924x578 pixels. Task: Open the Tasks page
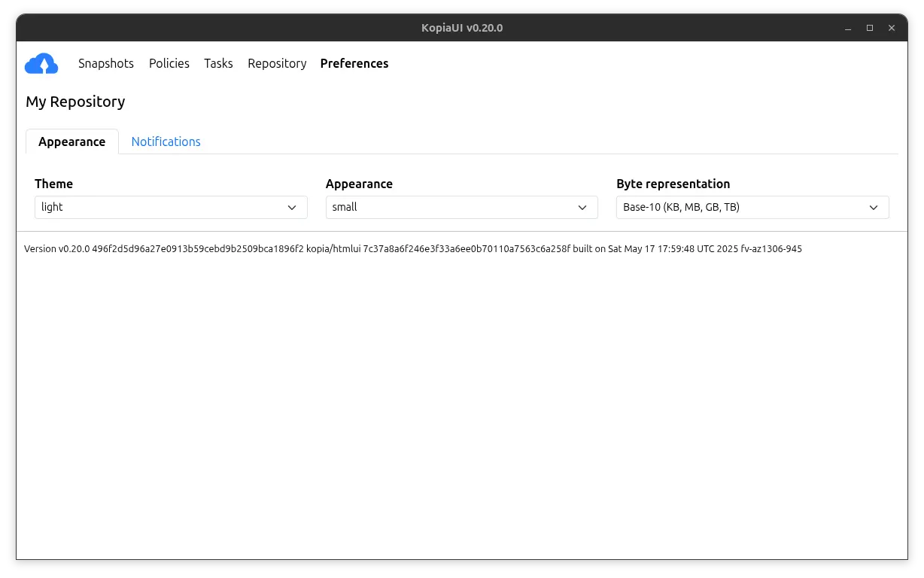pos(218,64)
